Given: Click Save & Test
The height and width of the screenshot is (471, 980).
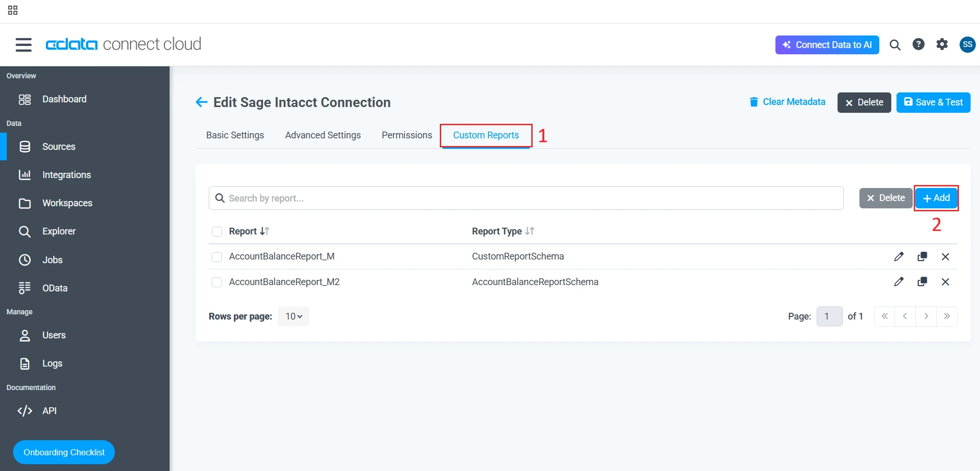Looking at the screenshot, I should (933, 102).
